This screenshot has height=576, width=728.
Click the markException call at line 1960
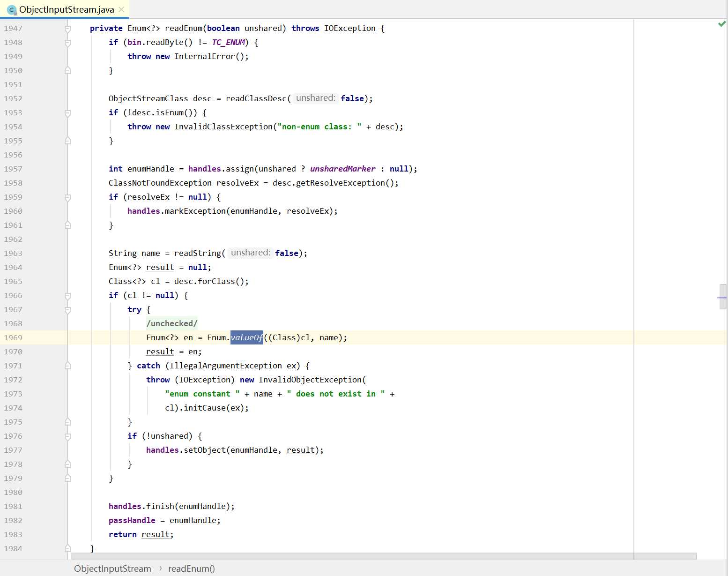point(195,211)
